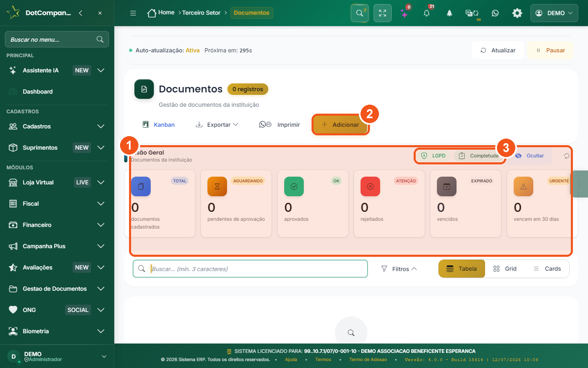
Task: Open the Kanban view
Action: coord(158,125)
